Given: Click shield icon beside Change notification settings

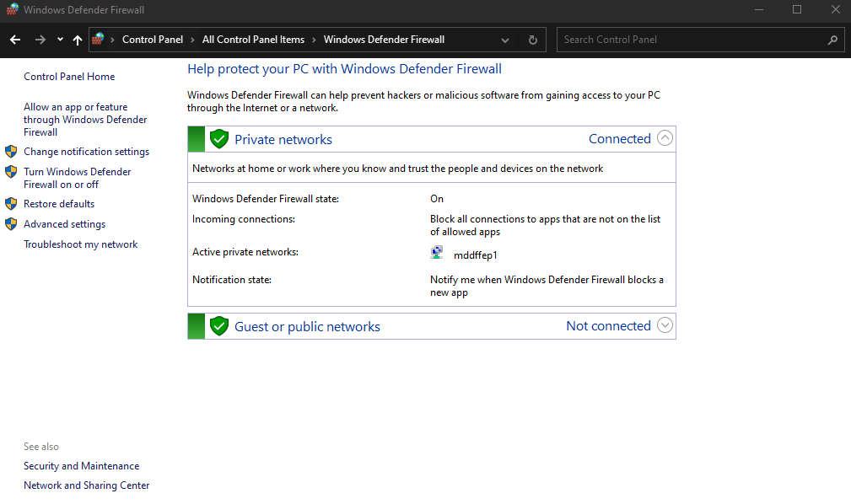Looking at the screenshot, I should click(x=11, y=152).
